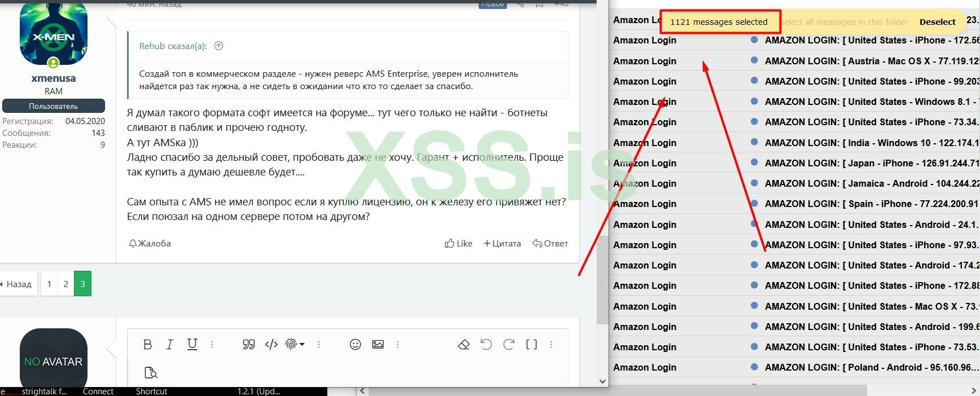Open the Poland - Android Amazon email
Viewport: 980px width, 396px height.
tap(872, 367)
